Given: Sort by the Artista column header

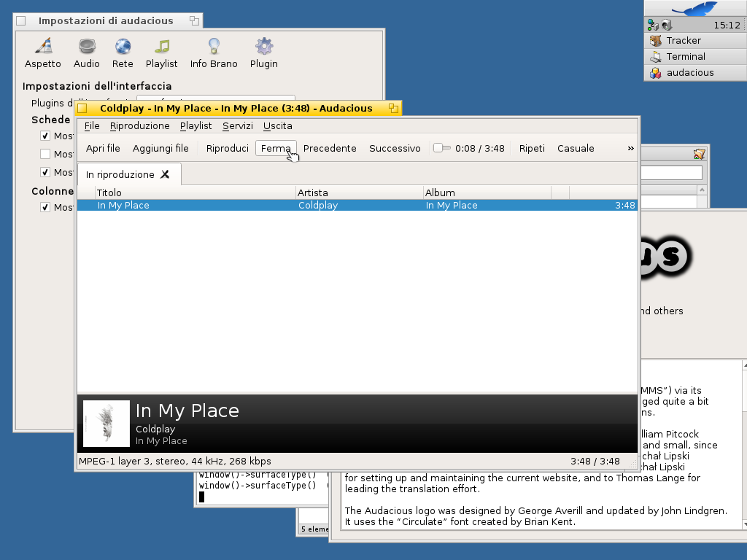Looking at the screenshot, I should tap(360, 192).
